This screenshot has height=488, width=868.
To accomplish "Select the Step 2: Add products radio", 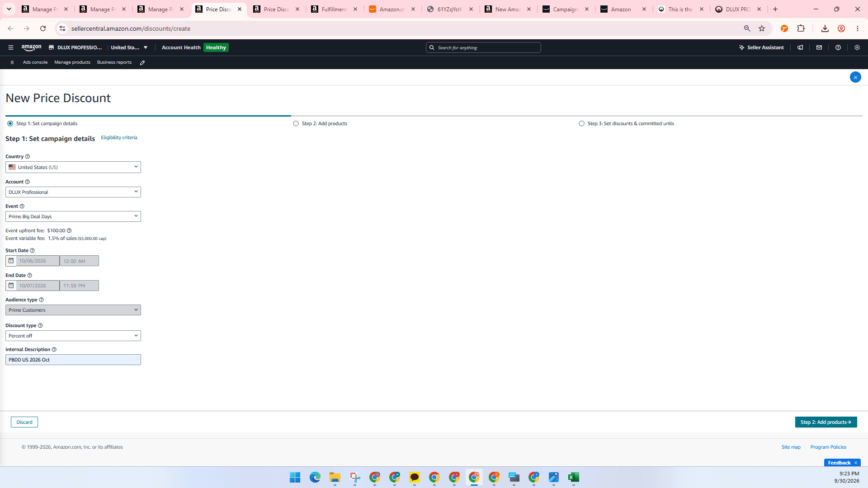I will [x=296, y=124].
